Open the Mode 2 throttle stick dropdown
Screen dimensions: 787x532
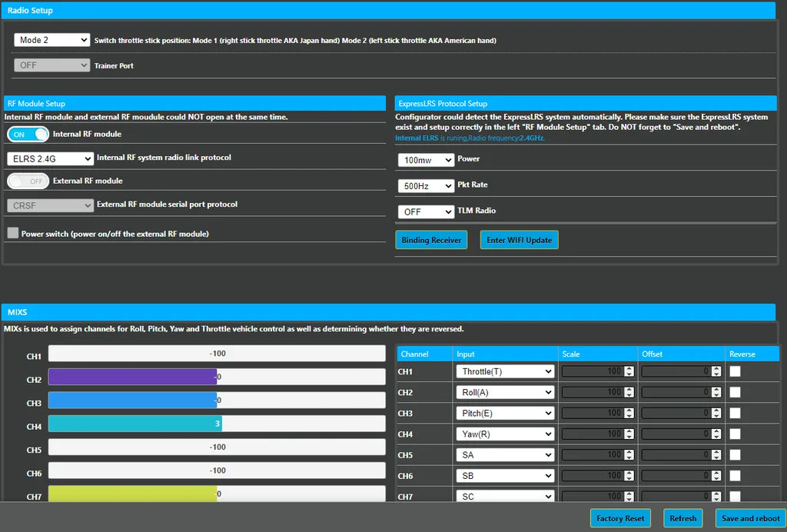click(x=51, y=40)
